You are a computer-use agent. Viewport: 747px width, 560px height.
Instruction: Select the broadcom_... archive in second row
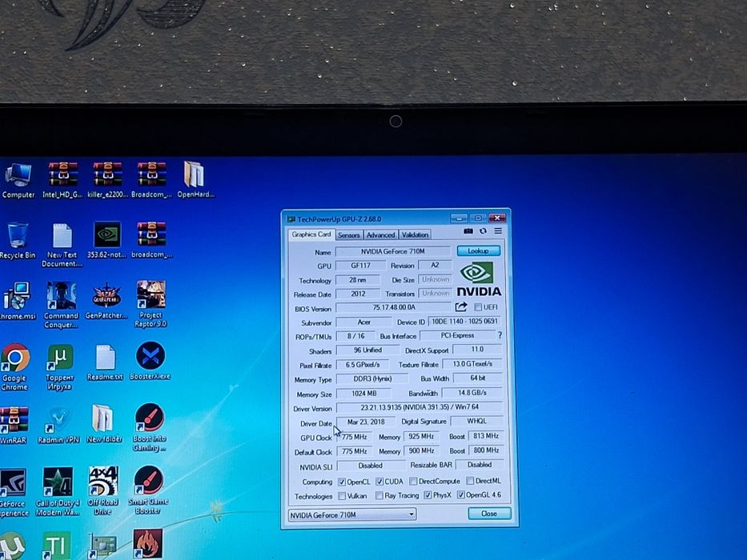coord(151,239)
